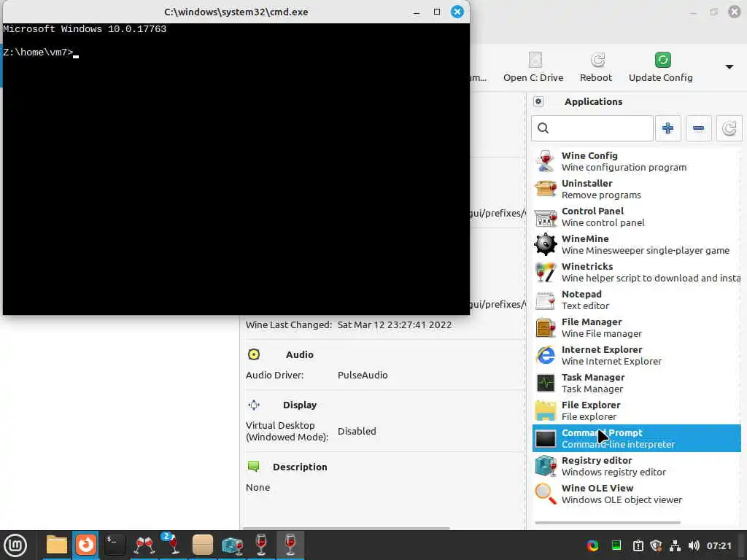Click Wine Last Changed date value
747x560 pixels.
click(395, 324)
